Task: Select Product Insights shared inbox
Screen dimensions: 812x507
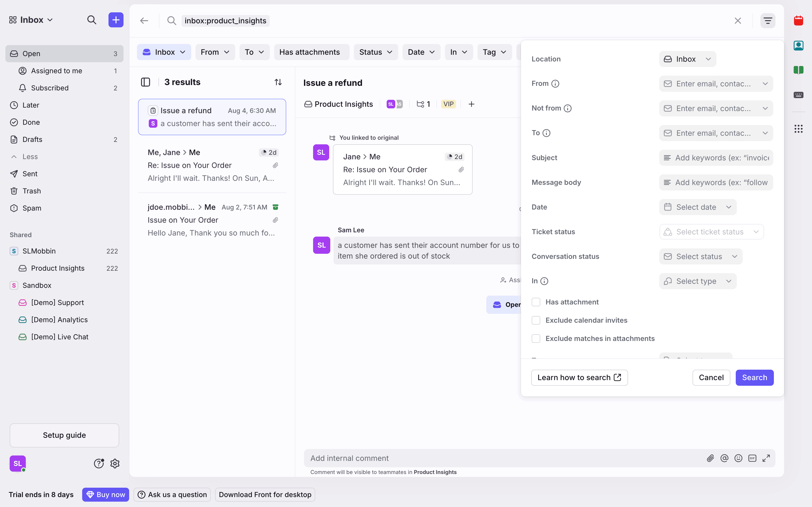Action: coord(58,268)
